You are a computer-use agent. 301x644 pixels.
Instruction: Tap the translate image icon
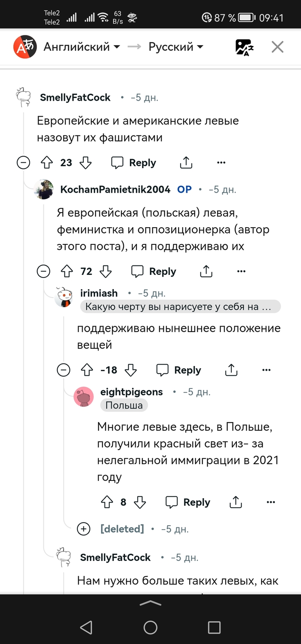pyautogui.click(x=244, y=47)
